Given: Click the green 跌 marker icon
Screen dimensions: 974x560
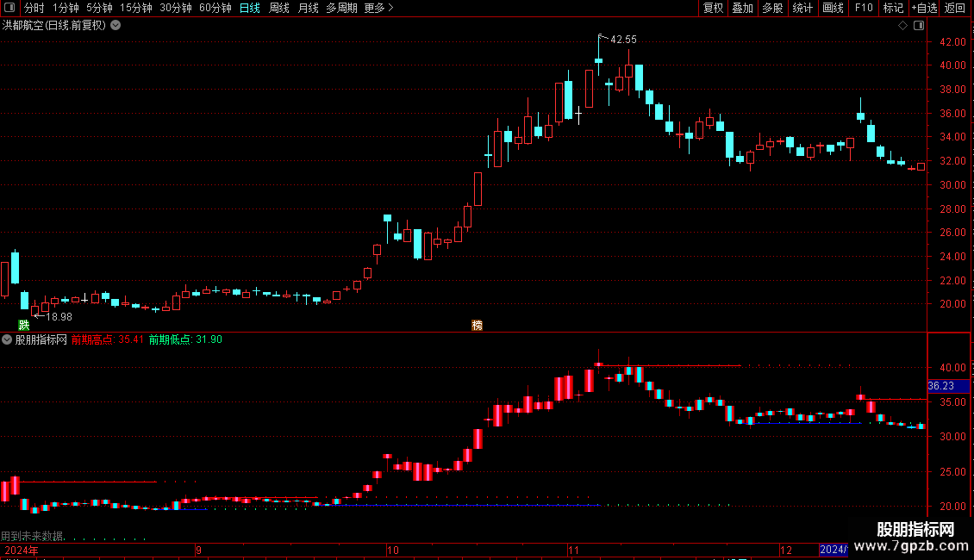Looking at the screenshot, I should click(x=24, y=326).
